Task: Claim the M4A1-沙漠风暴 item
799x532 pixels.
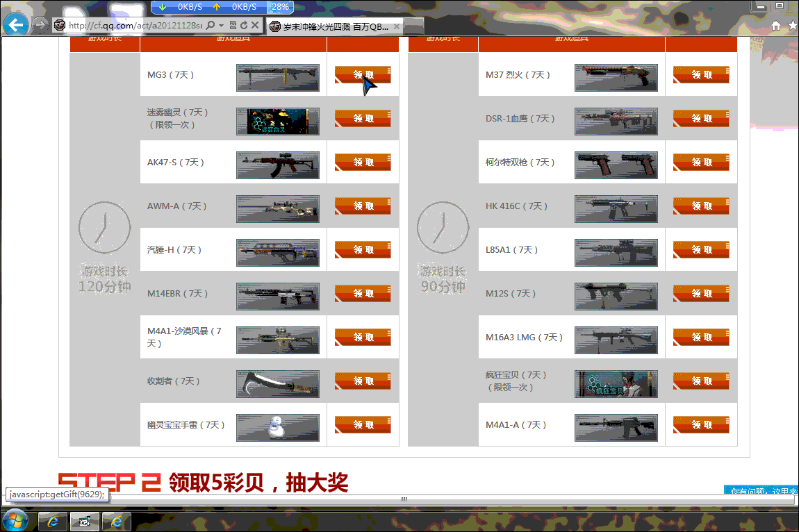Action: pyautogui.click(x=363, y=338)
